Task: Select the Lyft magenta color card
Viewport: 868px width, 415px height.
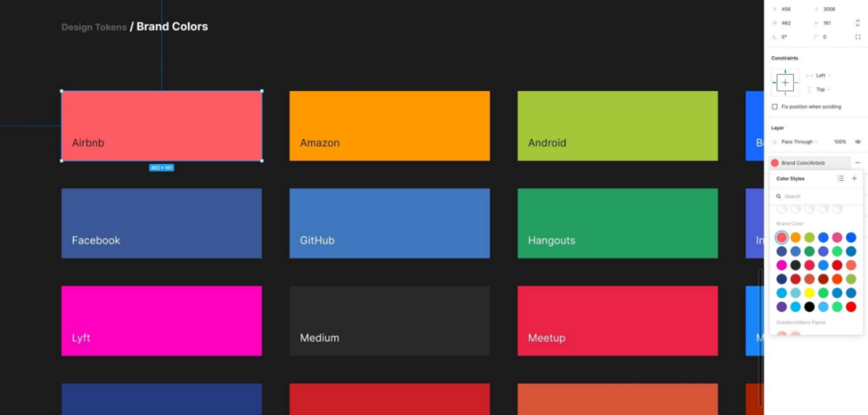Action: pos(162,321)
